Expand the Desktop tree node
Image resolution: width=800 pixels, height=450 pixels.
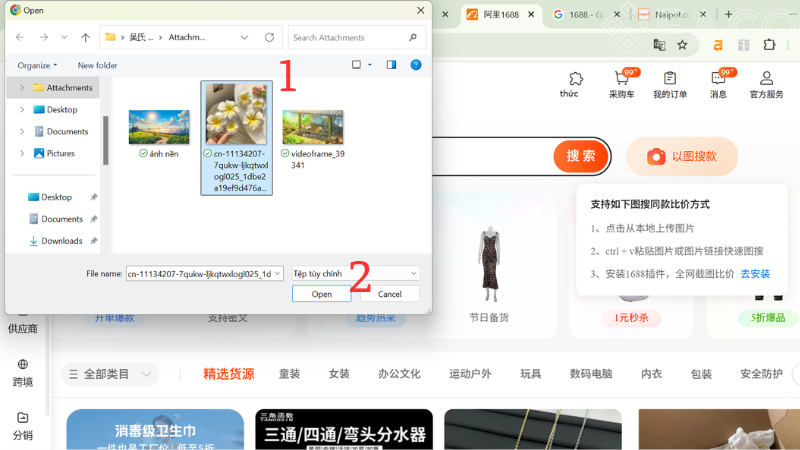coord(22,110)
